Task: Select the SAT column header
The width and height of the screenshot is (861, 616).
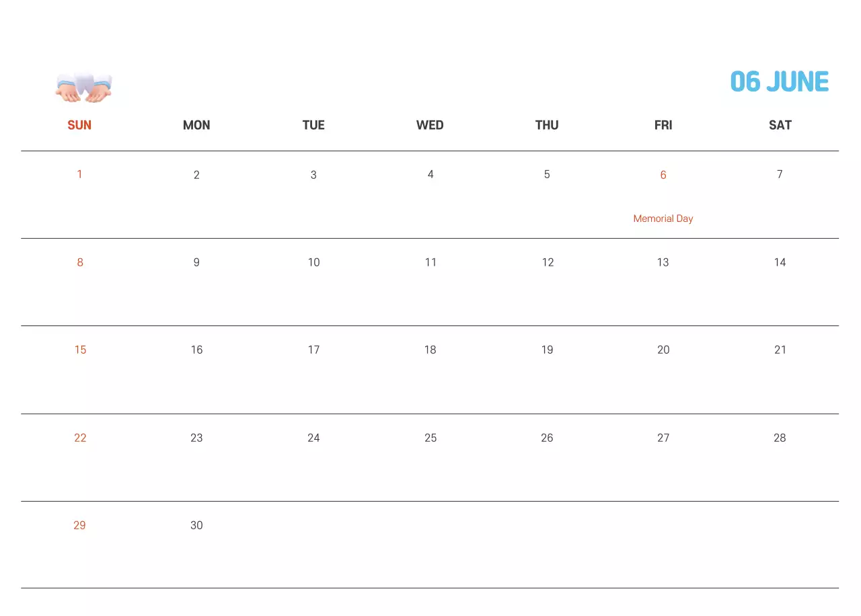Action: coord(780,125)
